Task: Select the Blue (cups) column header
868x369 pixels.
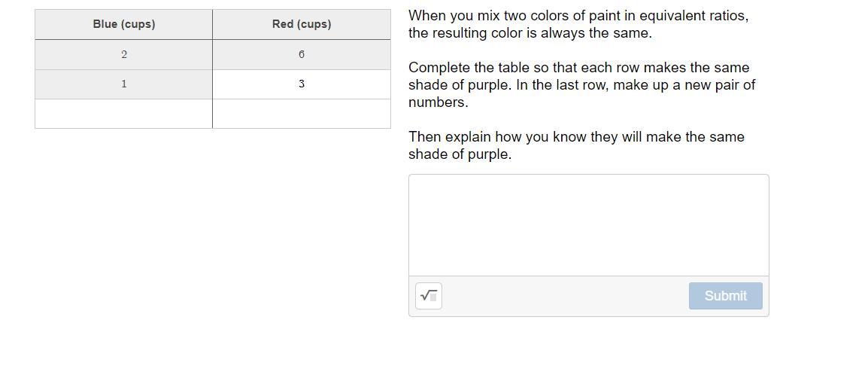Action: click(123, 24)
